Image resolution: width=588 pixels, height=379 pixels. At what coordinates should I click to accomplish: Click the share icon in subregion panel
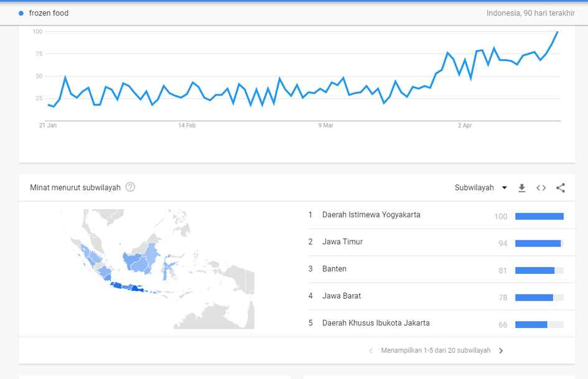click(561, 188)
